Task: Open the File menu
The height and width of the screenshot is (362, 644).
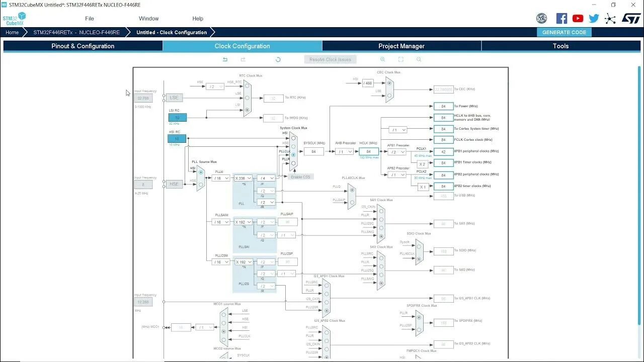Action: click(x=90, y=19)
